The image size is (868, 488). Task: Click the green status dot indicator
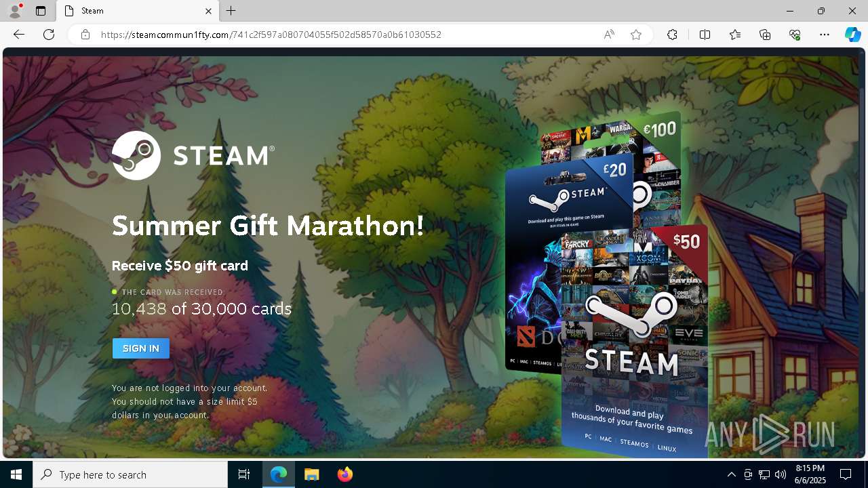pyautogui.click(x=115, y=292)
